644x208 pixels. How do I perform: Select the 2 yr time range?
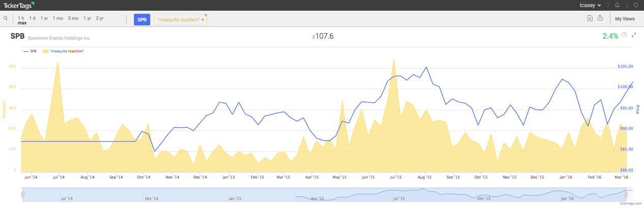click(x=100, y=18)
